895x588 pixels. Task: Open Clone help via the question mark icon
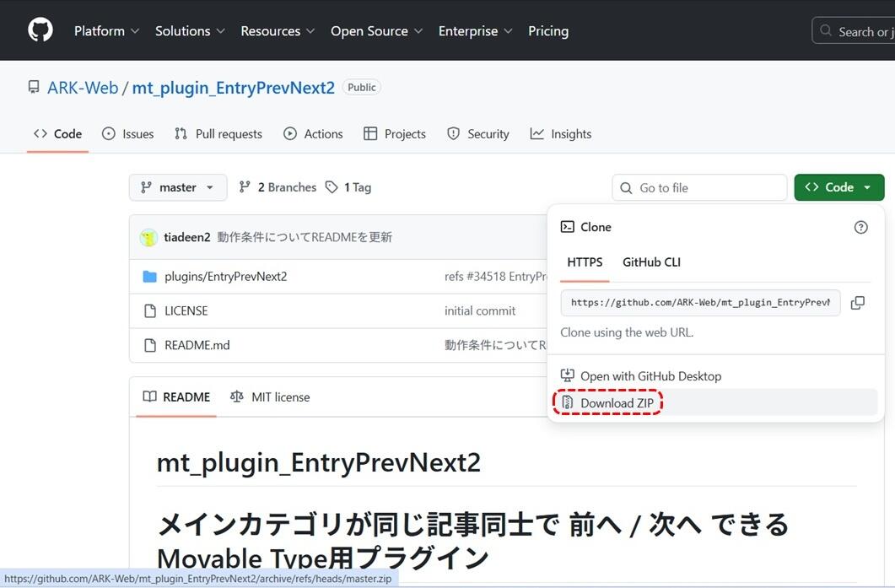point(860,227)
